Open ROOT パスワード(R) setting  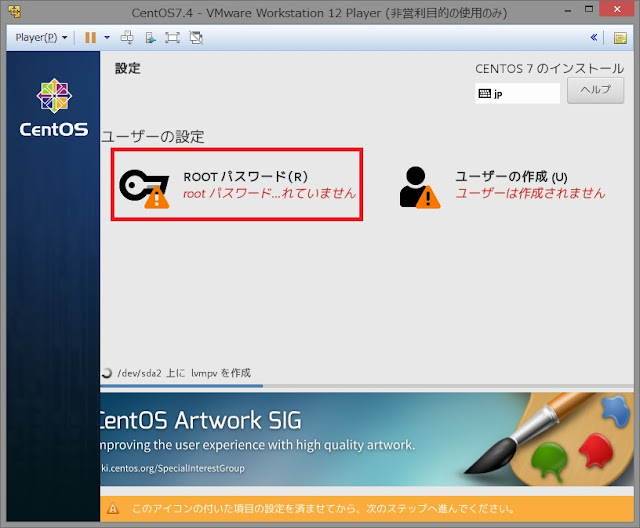[x=237, y=184]
